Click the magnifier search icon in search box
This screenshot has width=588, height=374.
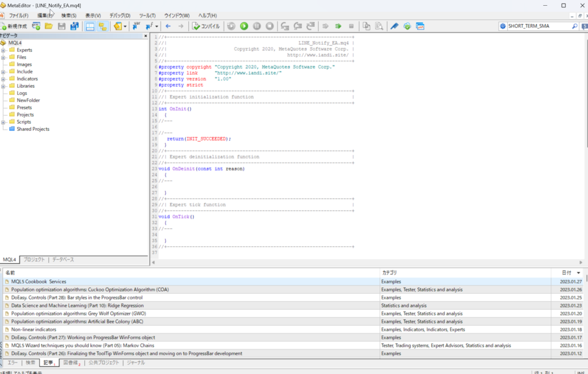point(574,26)
